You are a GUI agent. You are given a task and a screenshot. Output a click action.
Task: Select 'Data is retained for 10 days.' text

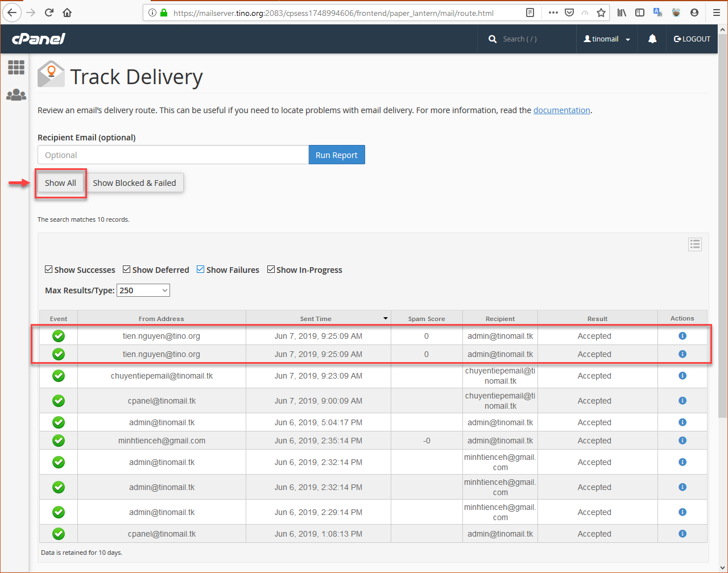pos(81,553)
